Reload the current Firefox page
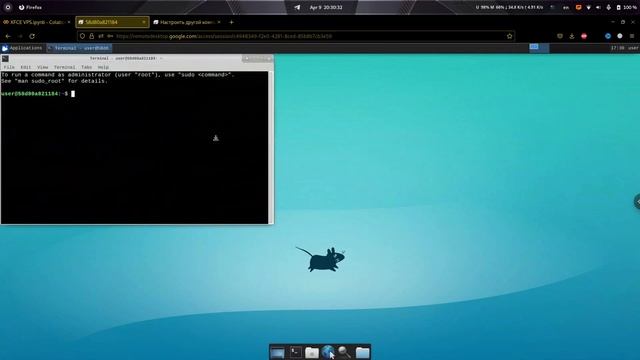The width and height of the screenshot is (640, 360). (32, 36)
